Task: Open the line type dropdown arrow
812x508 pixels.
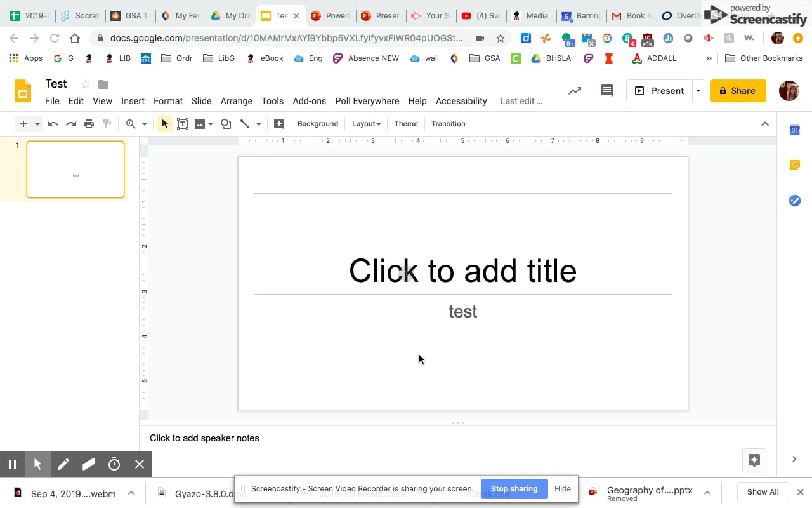Action: (259, 124)
